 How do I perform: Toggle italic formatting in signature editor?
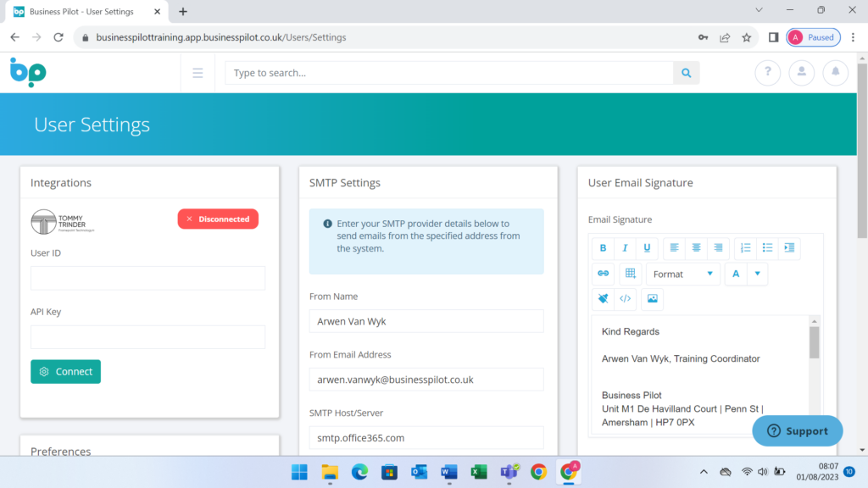coord(625,248)
